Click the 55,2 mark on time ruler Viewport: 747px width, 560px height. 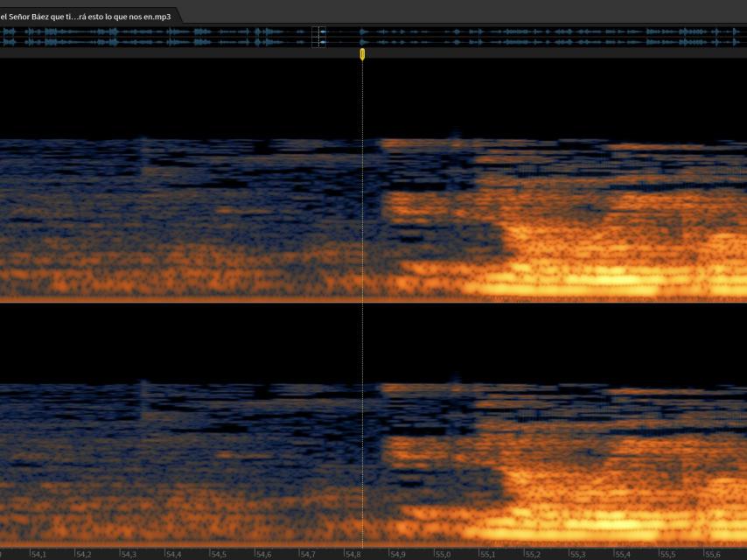click(x=532, y=554)
